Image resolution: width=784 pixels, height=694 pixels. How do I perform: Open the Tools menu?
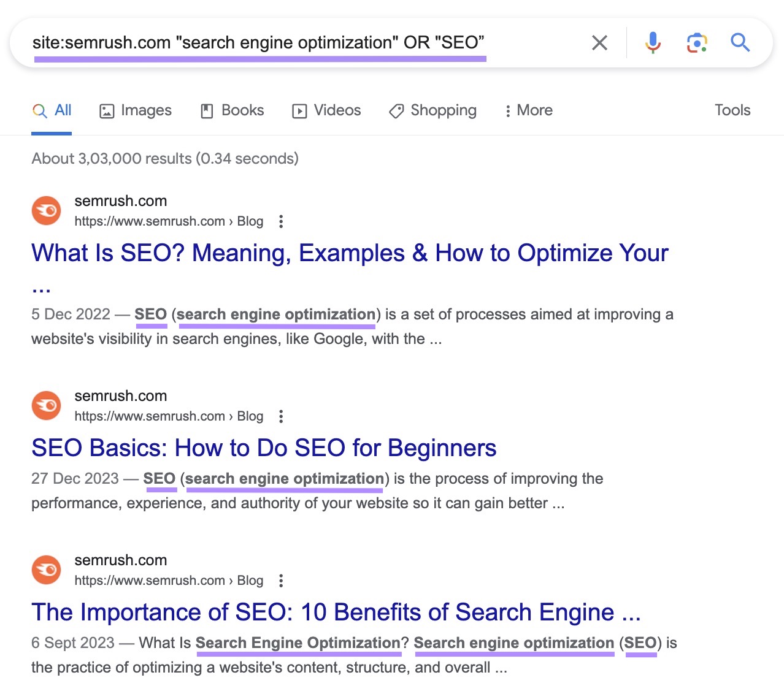[732, 110]
